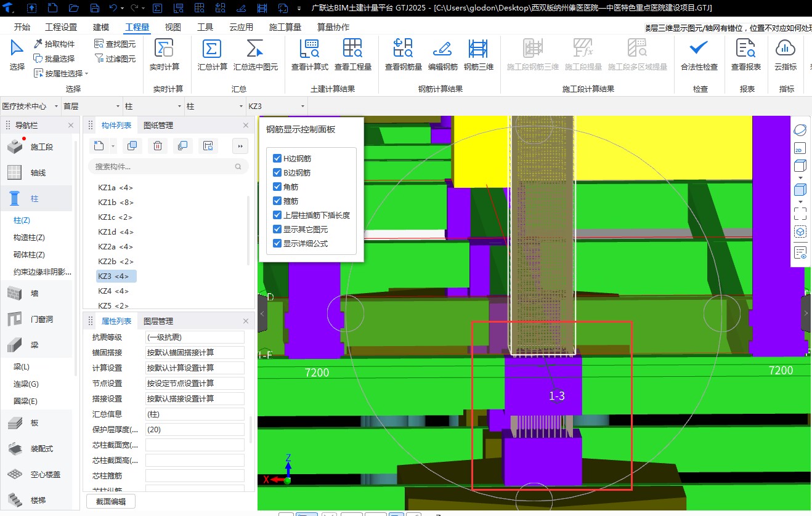812x516 pixels.
Task: Toggle 上层柱插筋下插长度 checkbox
Action: [277, 215]
